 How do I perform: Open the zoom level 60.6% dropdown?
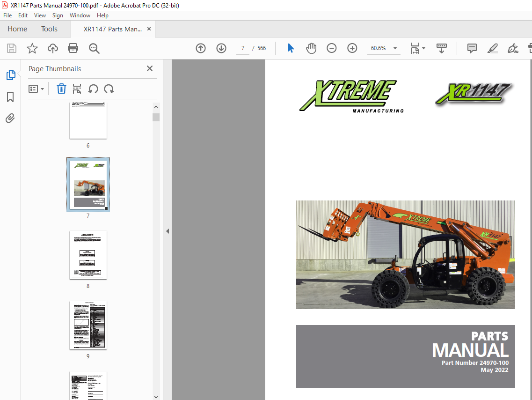tap(395, 48)
